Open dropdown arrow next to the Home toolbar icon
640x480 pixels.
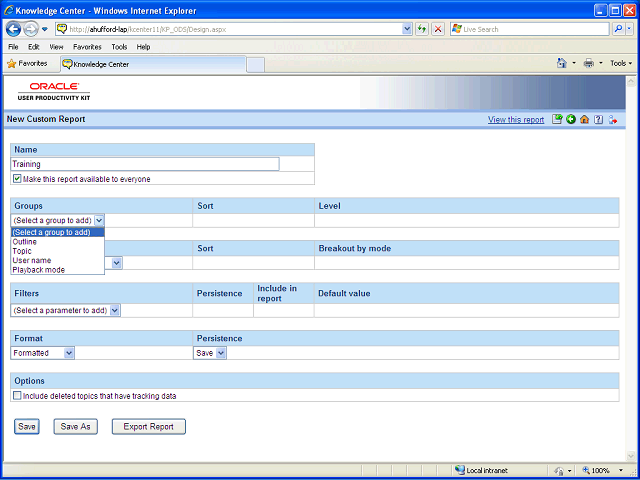pyautogui.click(x=574, y=63)
